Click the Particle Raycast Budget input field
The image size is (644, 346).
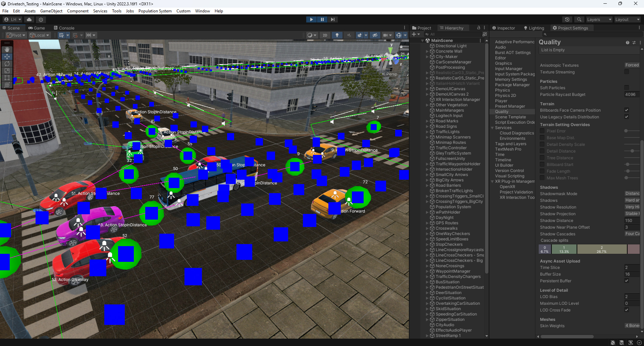coord(631,94)
